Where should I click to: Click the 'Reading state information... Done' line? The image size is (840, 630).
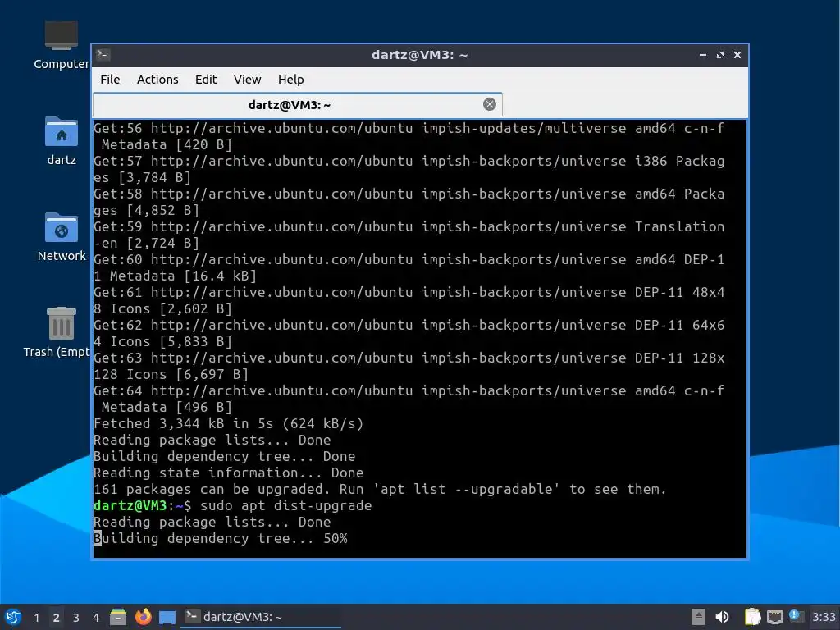228,472
